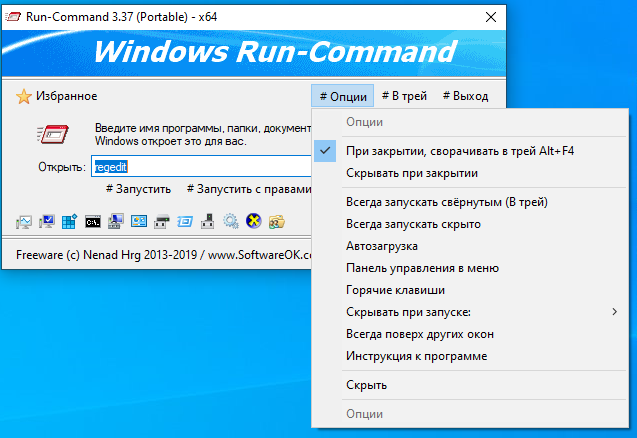This screenshot has height=438, width=637.
Task: Click the text 'Введите имя программы, папки, документ'
Action: tap(203, 128)
